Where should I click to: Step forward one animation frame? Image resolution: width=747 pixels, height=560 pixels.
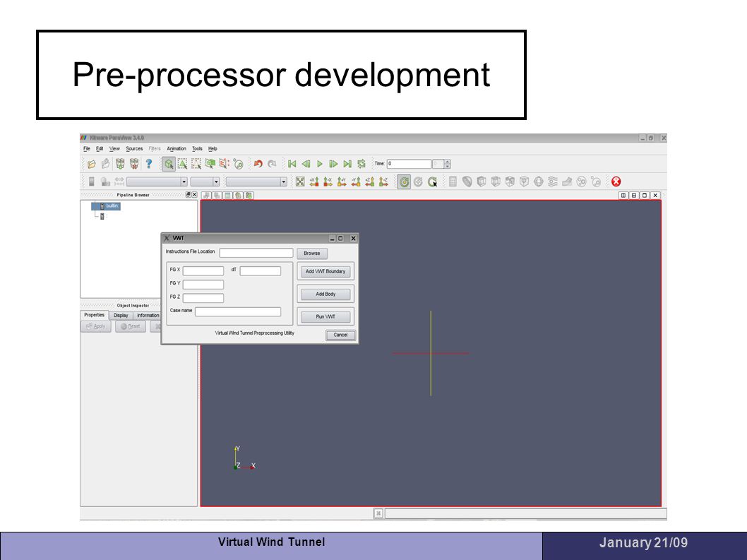[333, 164]
